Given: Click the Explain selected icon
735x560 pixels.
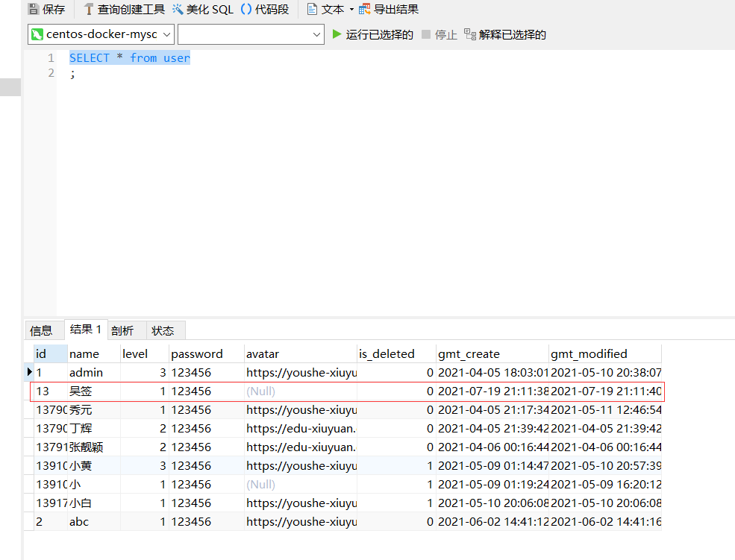Looking at the screenshot, I should pos(469,34).
